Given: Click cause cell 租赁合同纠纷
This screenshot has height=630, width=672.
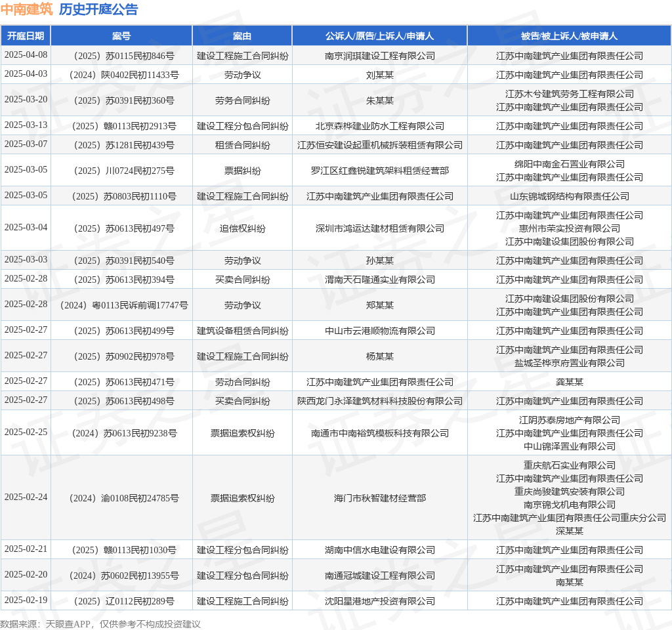Looking at the screenshot, I should (242, 145).
